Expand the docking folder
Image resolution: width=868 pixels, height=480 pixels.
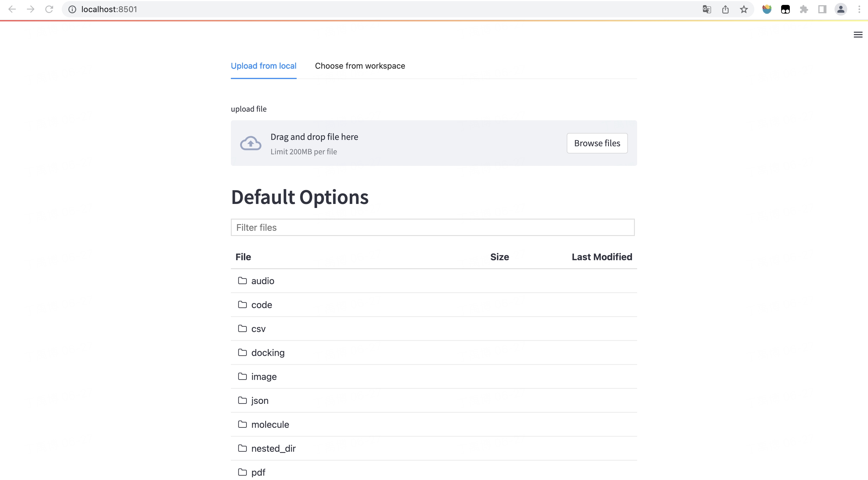tap(267, 352)
